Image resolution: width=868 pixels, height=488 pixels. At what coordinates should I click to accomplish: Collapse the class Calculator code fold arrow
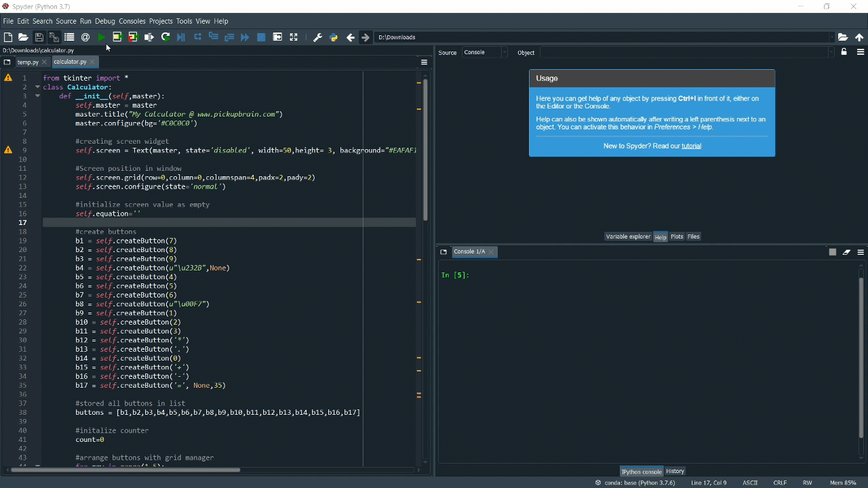tap(38, 87)
